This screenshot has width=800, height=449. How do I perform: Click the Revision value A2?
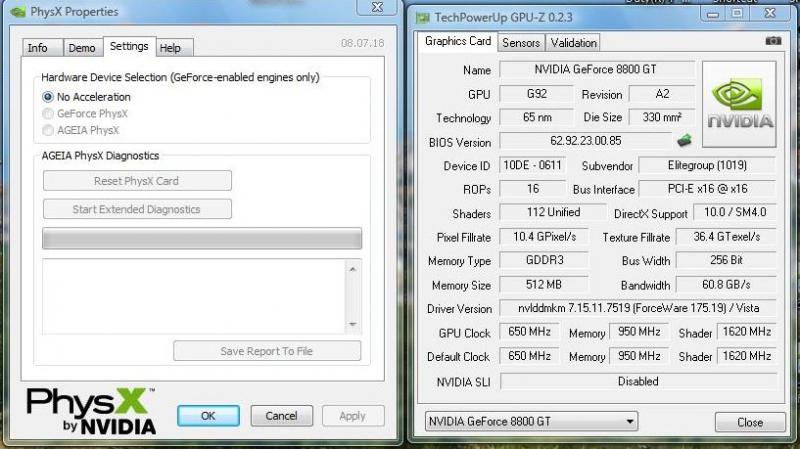[662, 94]
